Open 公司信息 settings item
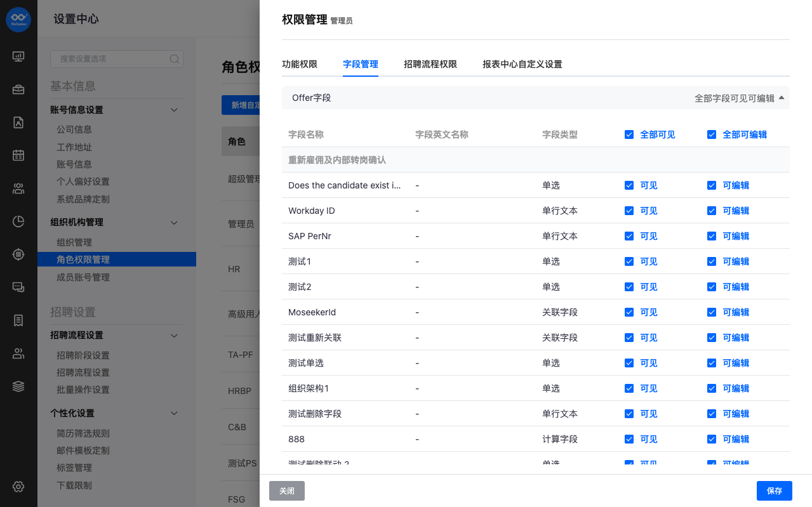This screenshot has width=812, height=507. pos(74,129)
